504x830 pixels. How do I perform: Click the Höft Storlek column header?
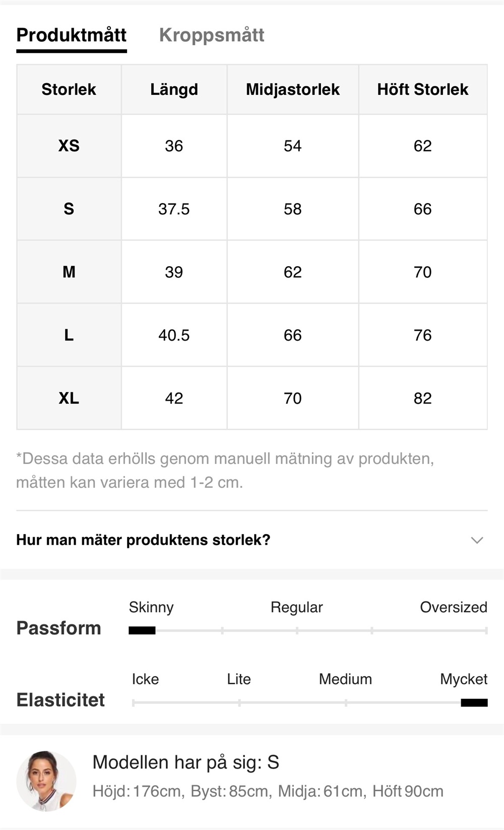422,90
